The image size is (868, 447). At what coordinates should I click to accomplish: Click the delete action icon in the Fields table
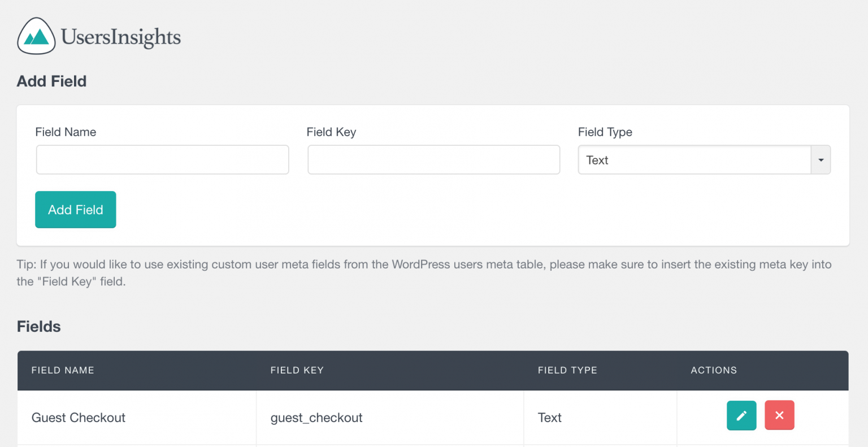click(x=779, y=415)
